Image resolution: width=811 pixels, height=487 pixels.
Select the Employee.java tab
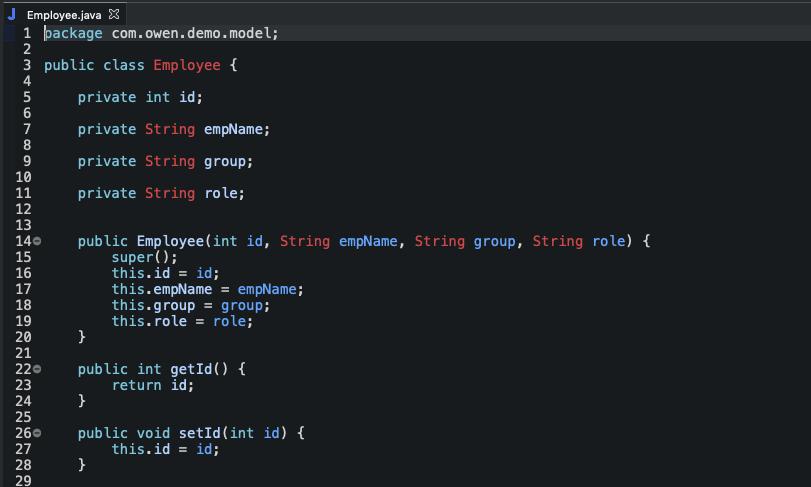click(64, 15)
